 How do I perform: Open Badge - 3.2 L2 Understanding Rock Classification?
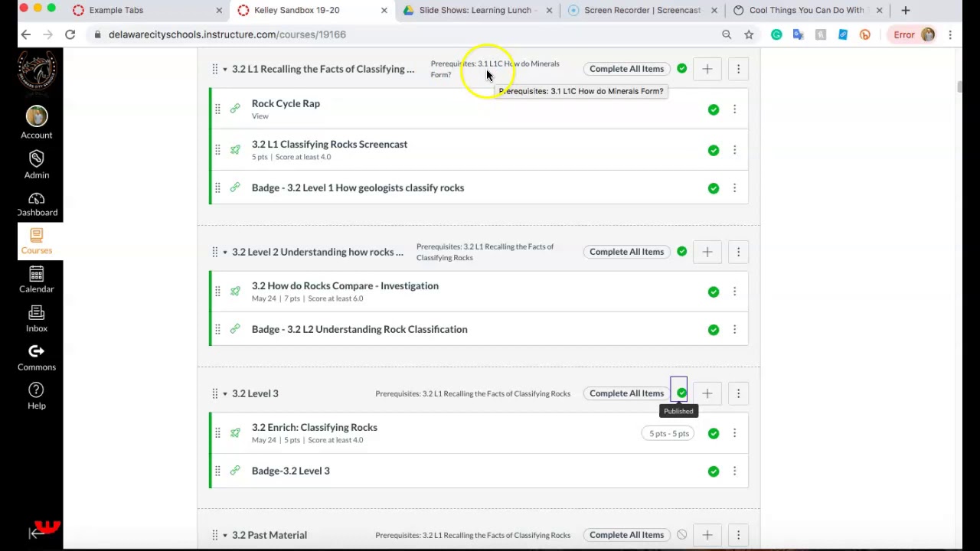(359, 329)
